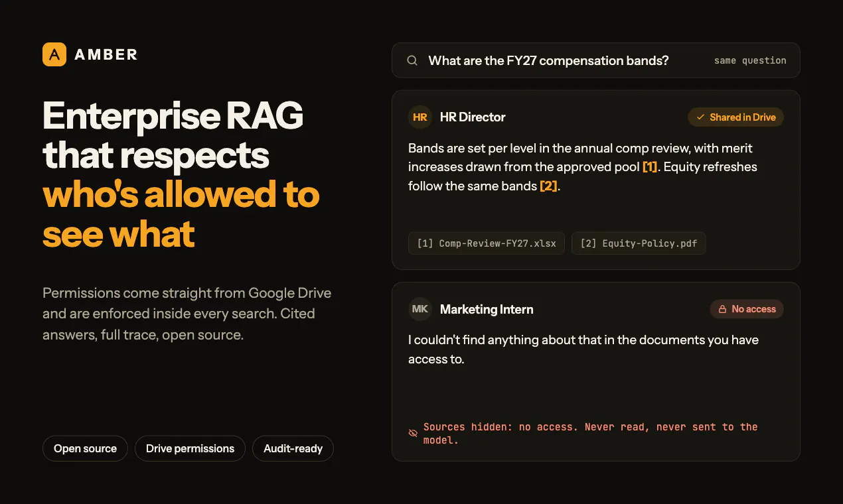Click the "who's allowed to" headline line
This screenshot has height=504, width=843.
181,194
